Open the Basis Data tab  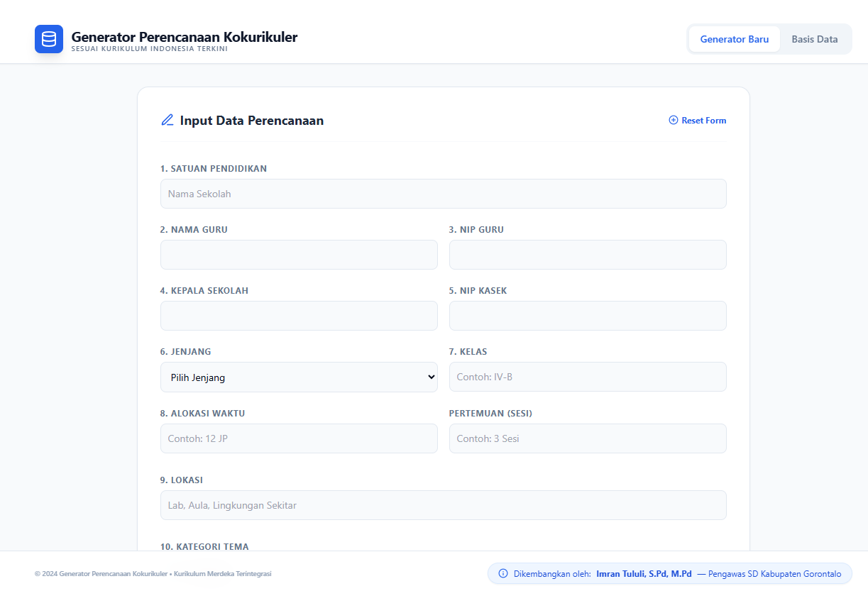pyautogui.click(x=814, y=39)
